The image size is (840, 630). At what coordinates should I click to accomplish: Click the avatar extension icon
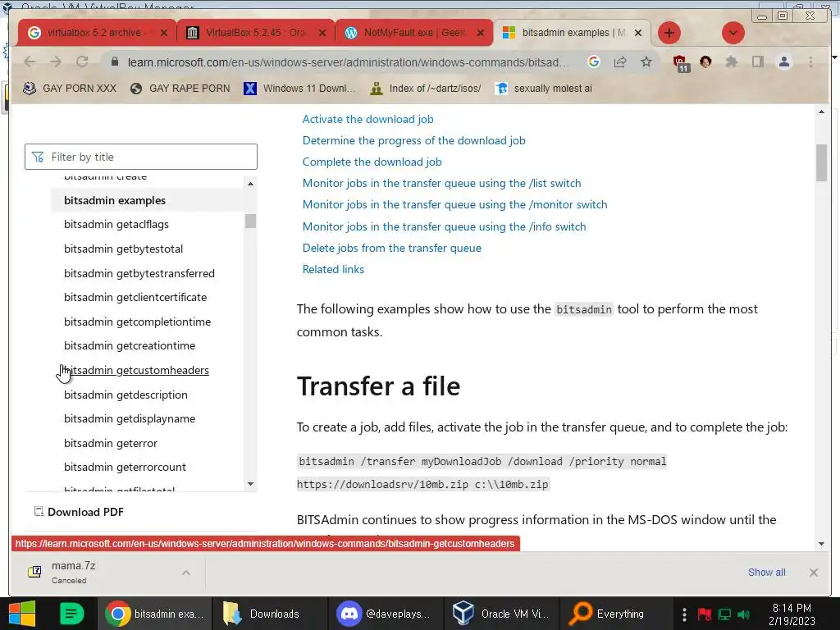click(x=705, y=62)
